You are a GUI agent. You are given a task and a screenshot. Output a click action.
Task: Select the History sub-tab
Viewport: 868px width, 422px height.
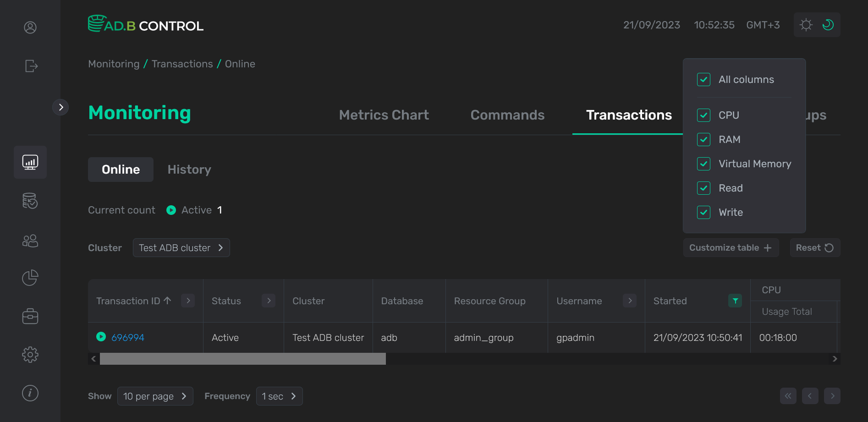click(189, 170)
